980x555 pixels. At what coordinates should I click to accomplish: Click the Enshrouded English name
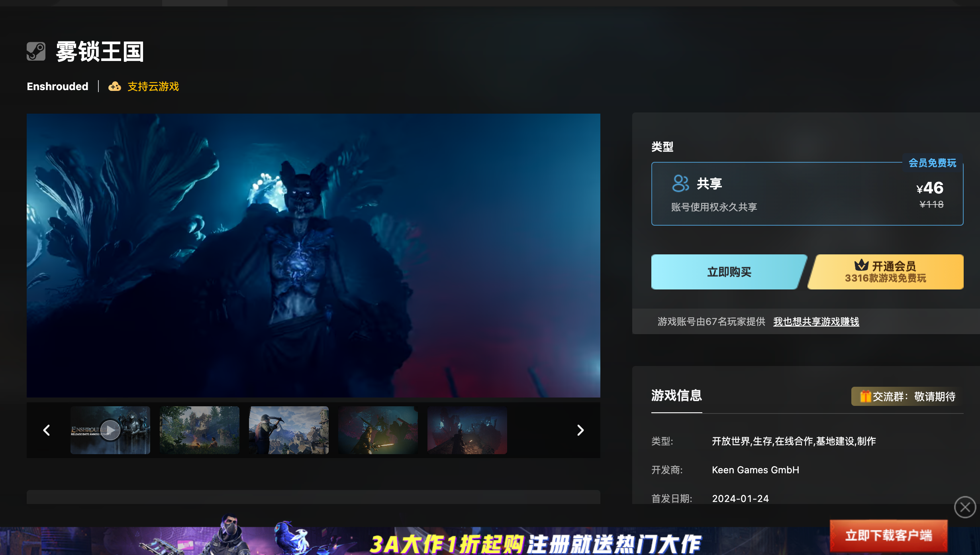[x=57, y=86]
